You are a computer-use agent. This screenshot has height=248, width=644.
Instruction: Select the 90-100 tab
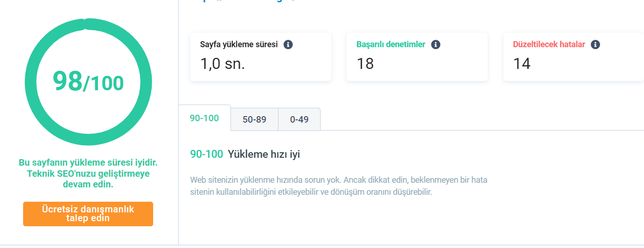click(204, 118)
